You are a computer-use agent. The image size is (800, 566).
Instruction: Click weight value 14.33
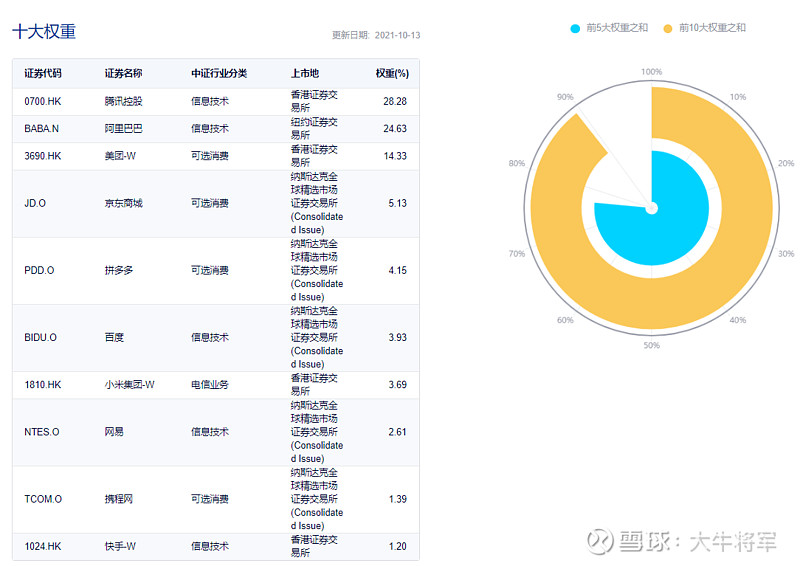[395, 156]
